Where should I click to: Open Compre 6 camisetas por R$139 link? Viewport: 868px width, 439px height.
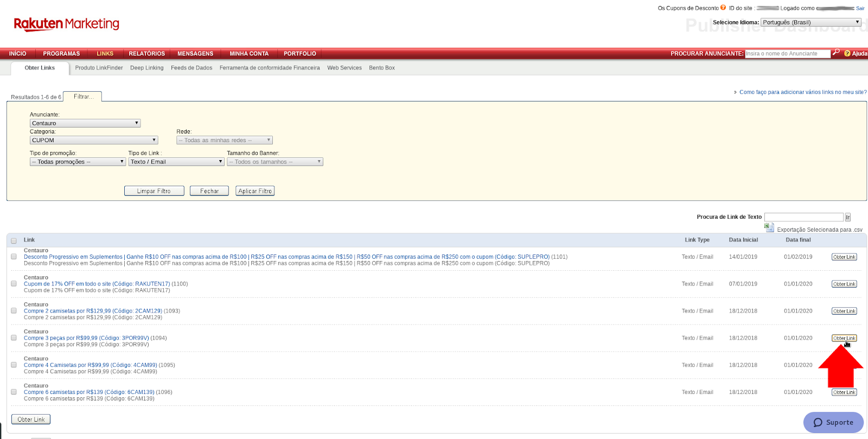tap(89, 392)
